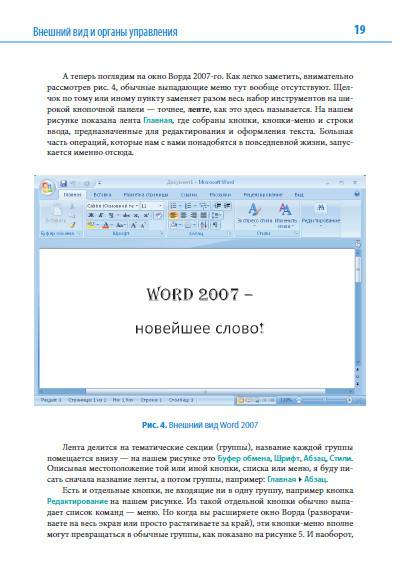Toggle Bold (Ж) formatting
This screenshot has width=406, height=577.
click(x=91, y=215)
